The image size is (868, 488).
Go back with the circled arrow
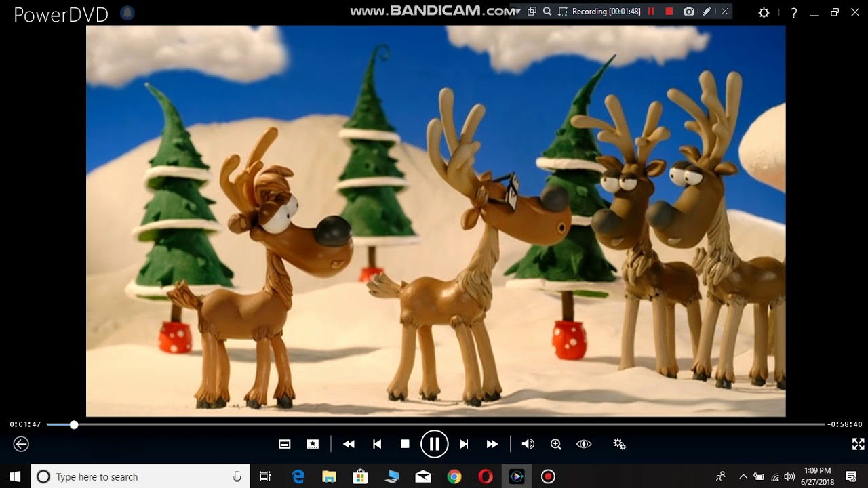tap(21, 444)
